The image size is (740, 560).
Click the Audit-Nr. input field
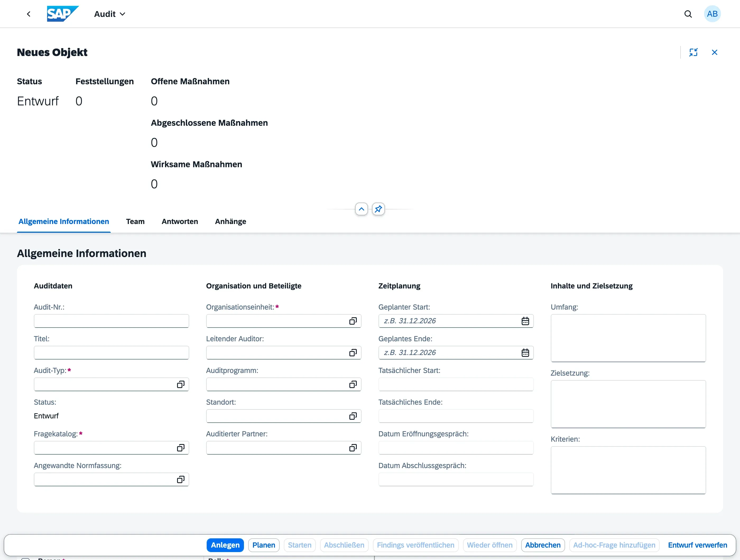pos(112,321)
